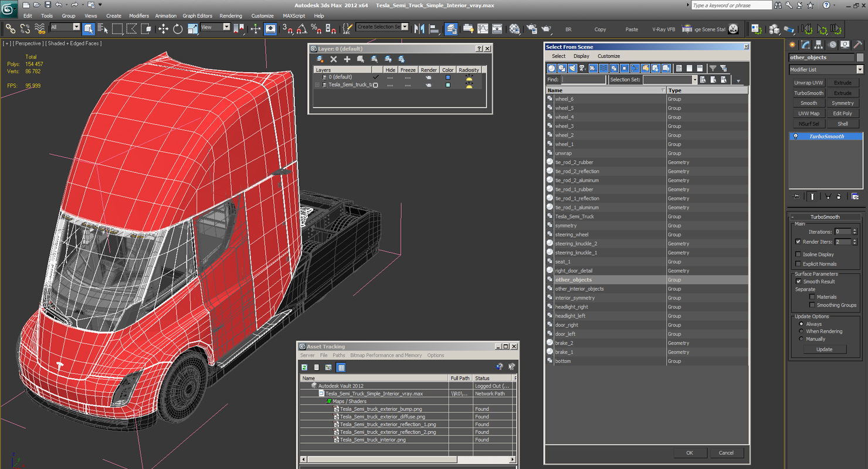Open the Graph Editors menu
The image size is (868, 469).
click(197, 16)
